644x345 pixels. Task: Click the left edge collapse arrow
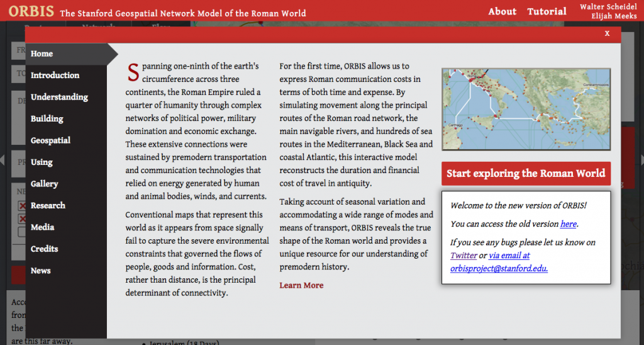2,160
